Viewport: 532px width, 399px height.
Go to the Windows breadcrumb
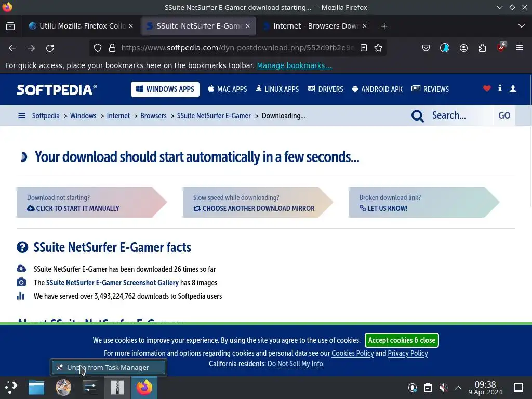pos(83,116)
